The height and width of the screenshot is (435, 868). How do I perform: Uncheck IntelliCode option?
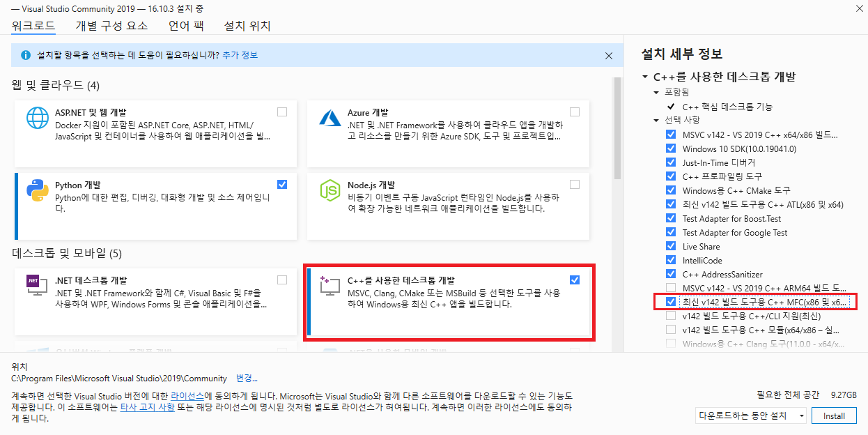click(671, 260)
